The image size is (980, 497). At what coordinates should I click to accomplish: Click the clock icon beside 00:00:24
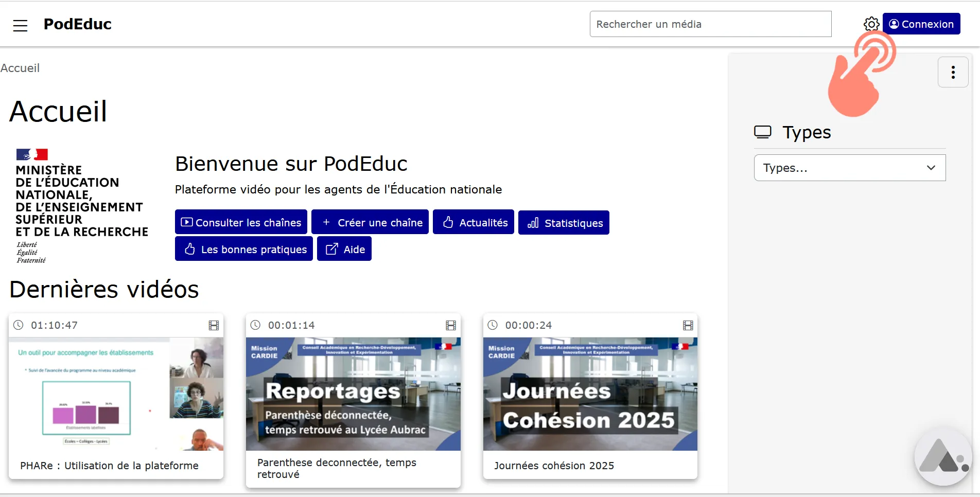click(x=493, y=325)
